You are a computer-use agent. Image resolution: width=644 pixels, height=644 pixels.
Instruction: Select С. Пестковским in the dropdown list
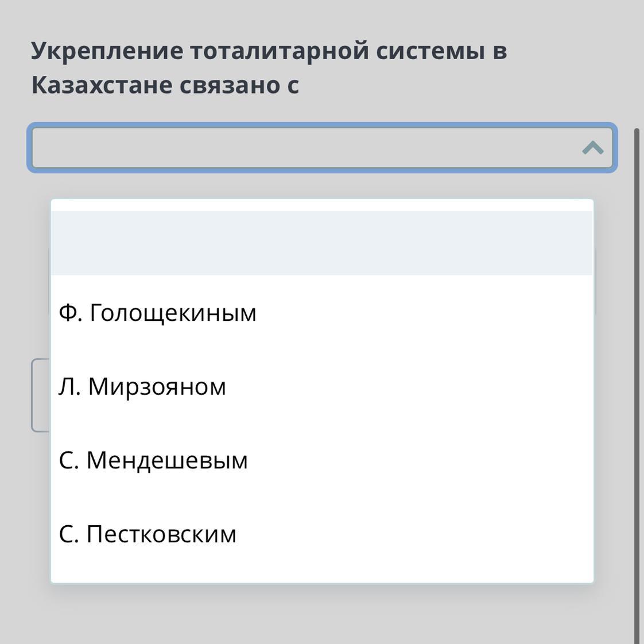tap(148, 534)
